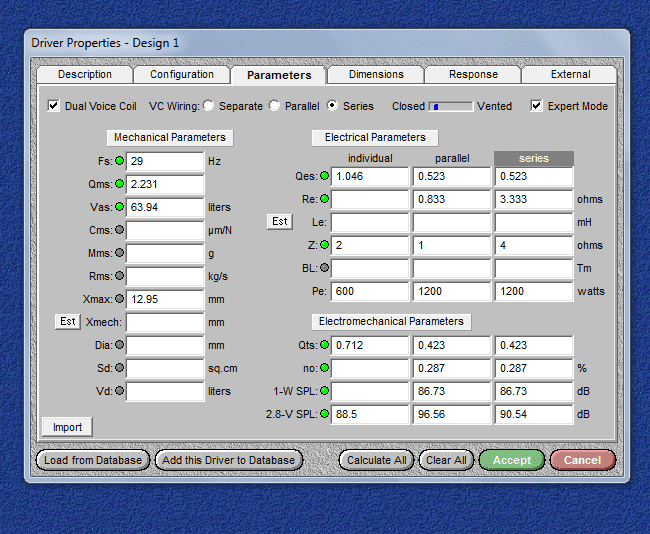
Task: Click the green indicator next to Qes
Action: pos(325,176)
